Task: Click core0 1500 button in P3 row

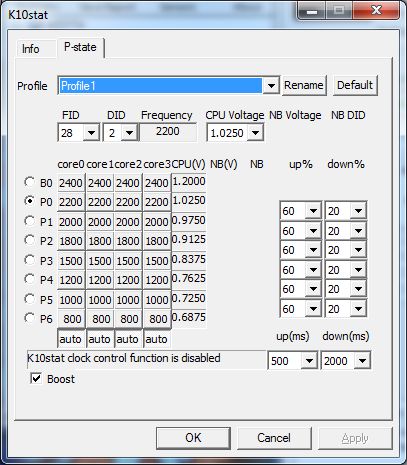Action: point(71,261)
